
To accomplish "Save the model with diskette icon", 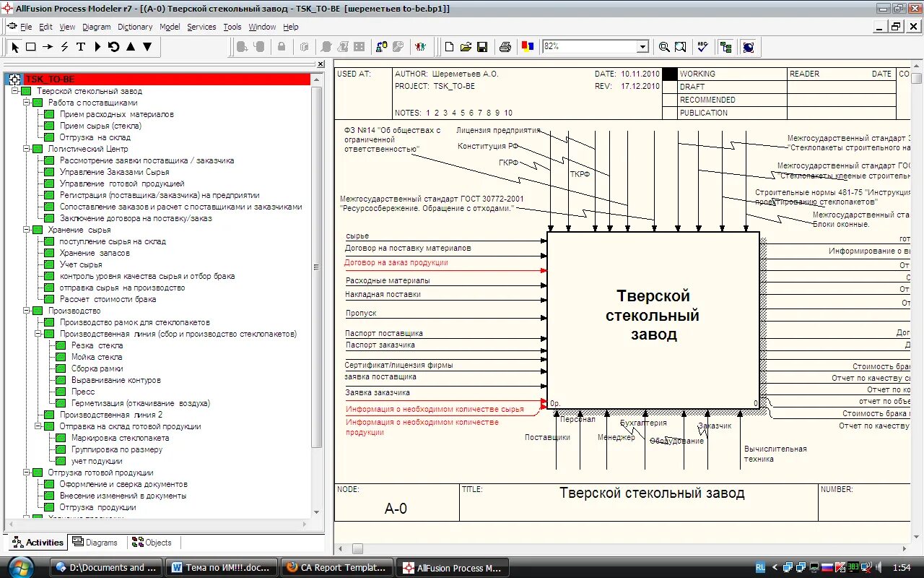I will point(482,47).
